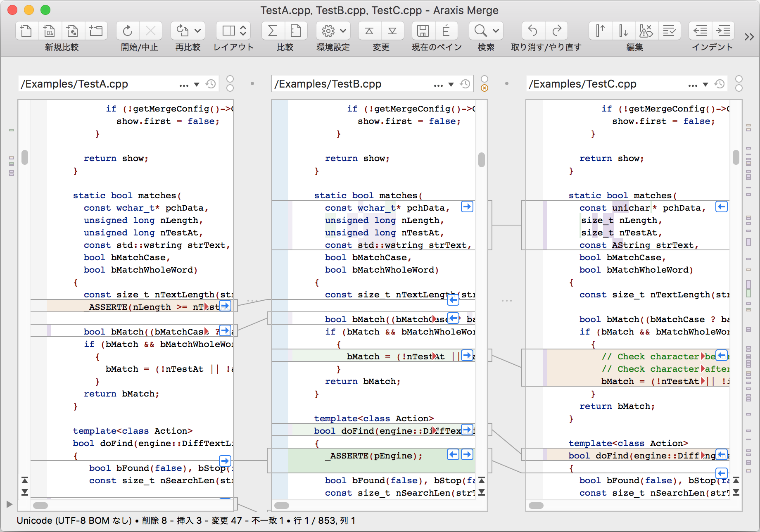The height and width of the screenshot is (532, 760).
Task: Copy unichar change from TestC leftward
Action: 722,207
